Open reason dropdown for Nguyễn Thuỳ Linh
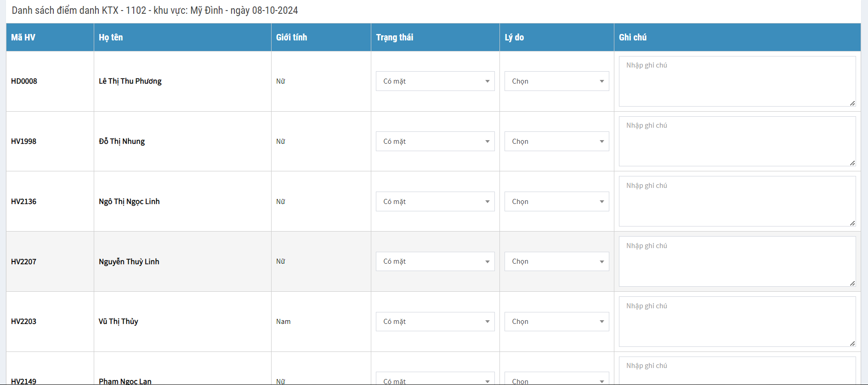This screenshot has height=385, width=868. click(x=556, y=261)
